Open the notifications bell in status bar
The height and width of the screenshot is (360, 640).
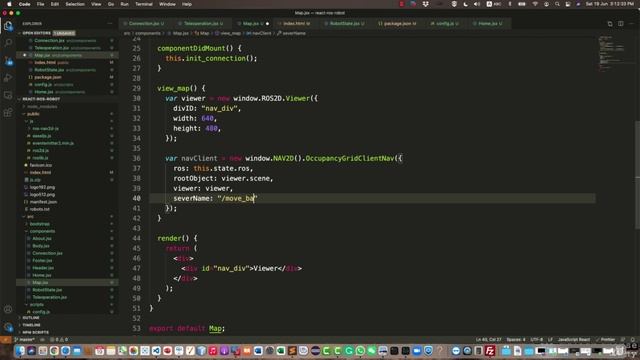pyautogui.click(x=633, y=340)
